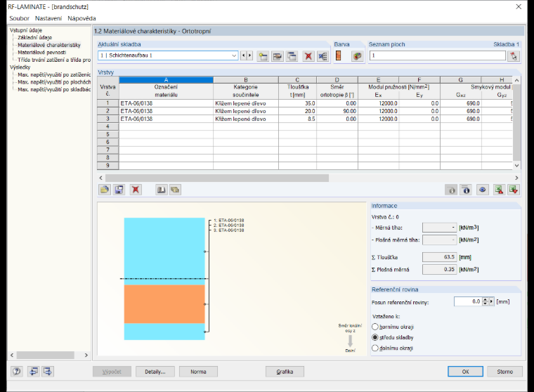
Task: Open 'Max. napětí/využití po zatíženíc' results item
Action: click(54, 74)
